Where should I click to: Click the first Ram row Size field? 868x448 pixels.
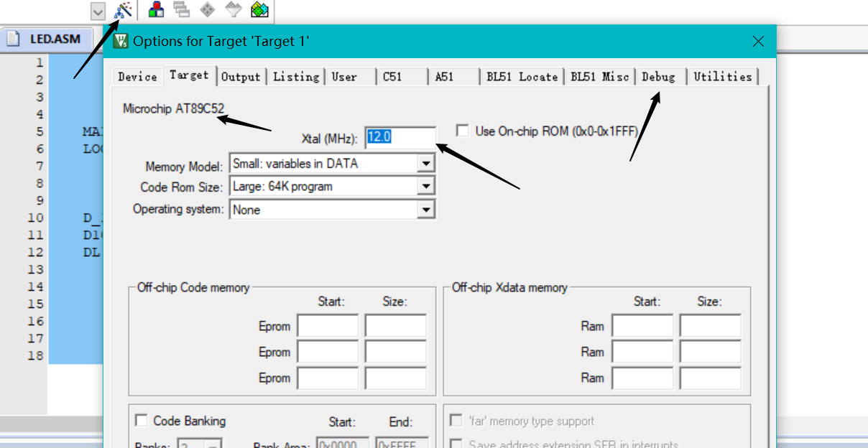[710, 326]
